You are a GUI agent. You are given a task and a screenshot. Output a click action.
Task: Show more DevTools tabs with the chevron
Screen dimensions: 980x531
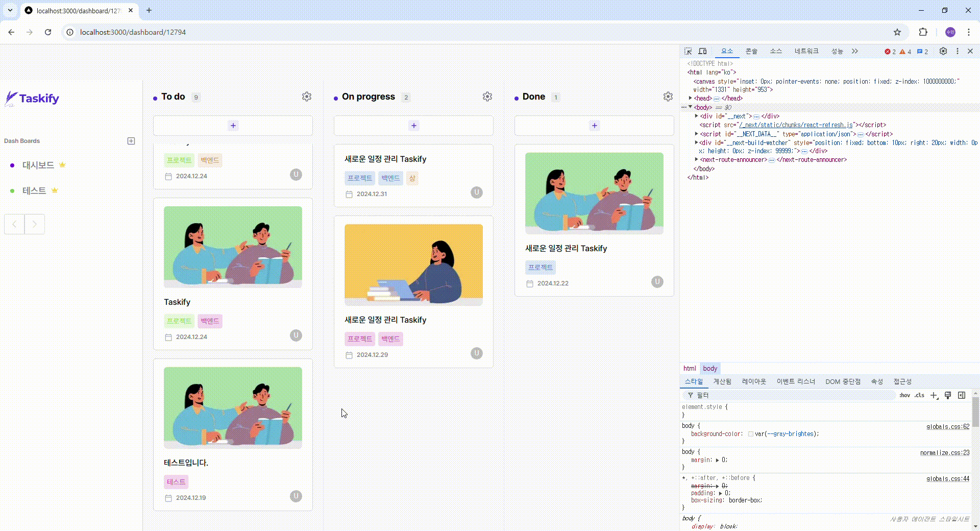pyautogui.click(x=855, y=52)
